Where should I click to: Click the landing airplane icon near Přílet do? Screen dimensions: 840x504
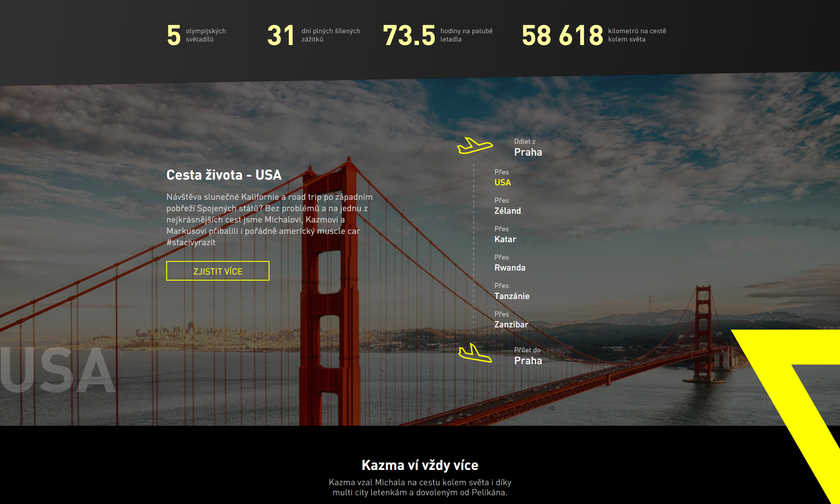click(x=475, y=353)
